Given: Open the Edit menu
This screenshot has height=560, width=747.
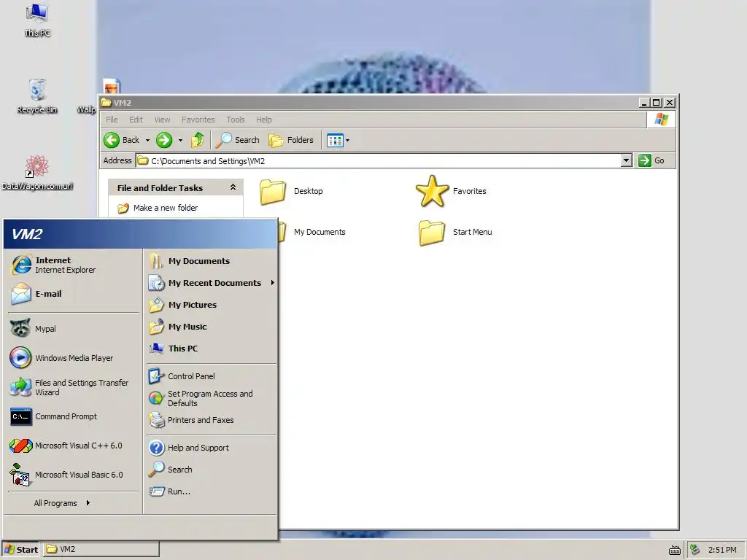Looking at the screenshot, I should [x=136, y=120].
